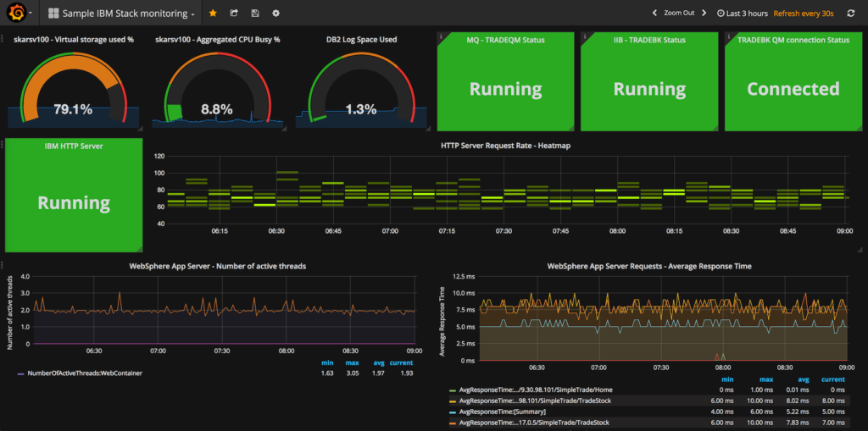Click info corner on MQ TRADEQM panel
Viewport: 868px width, 431px height.
441,36
